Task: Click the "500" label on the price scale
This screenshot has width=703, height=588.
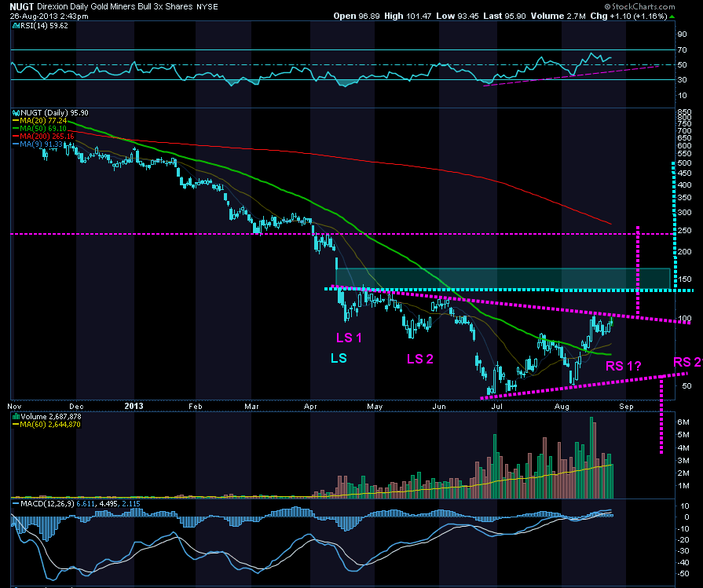Action: (685, 163)
